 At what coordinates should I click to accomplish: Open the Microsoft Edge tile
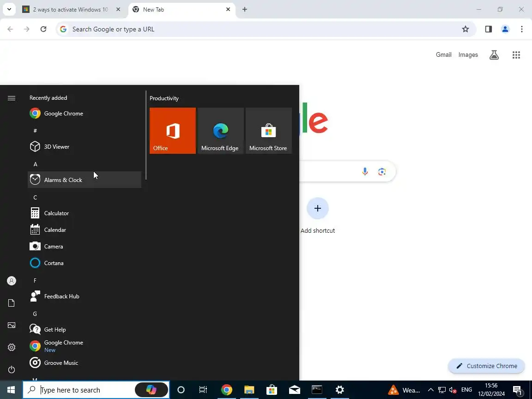[x=221, y=131]
